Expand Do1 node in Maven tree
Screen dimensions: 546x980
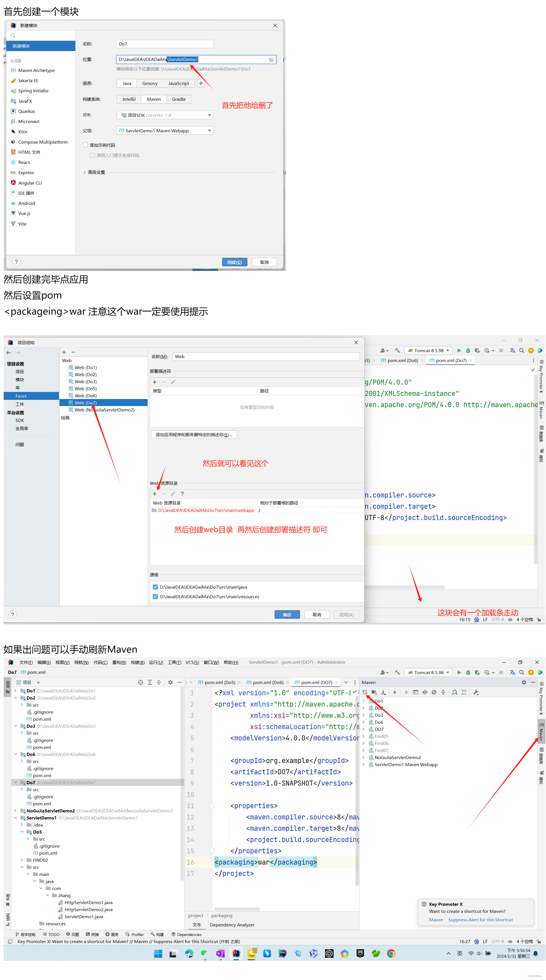(x=363, y=701)
